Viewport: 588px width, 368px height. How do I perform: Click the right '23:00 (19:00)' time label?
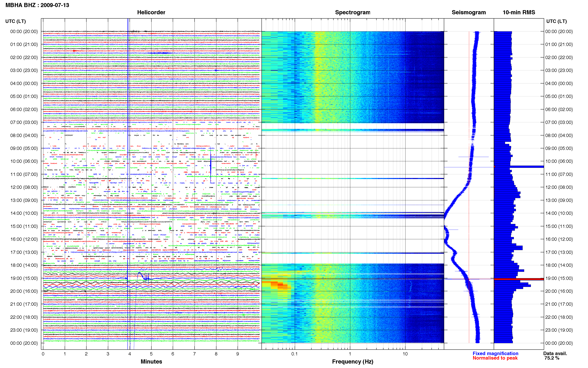tap(559, 330)
